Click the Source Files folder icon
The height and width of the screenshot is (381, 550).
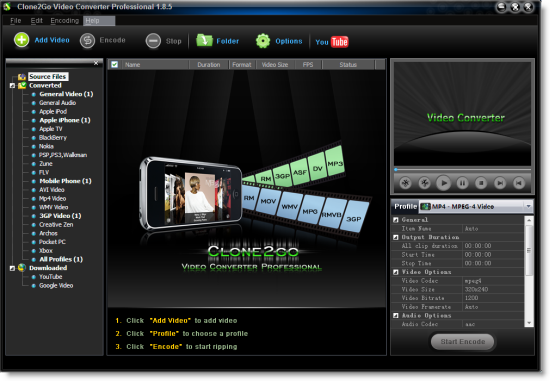[x=22, y=76]
